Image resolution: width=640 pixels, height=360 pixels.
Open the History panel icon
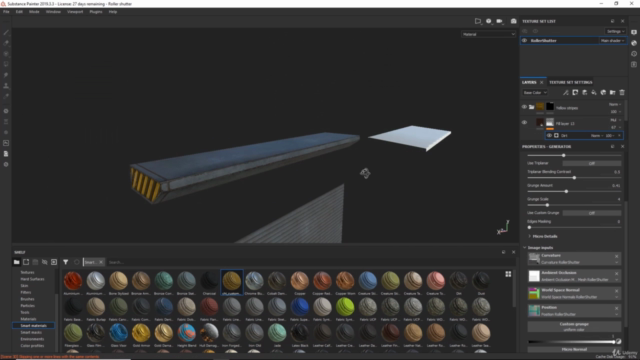634,53
